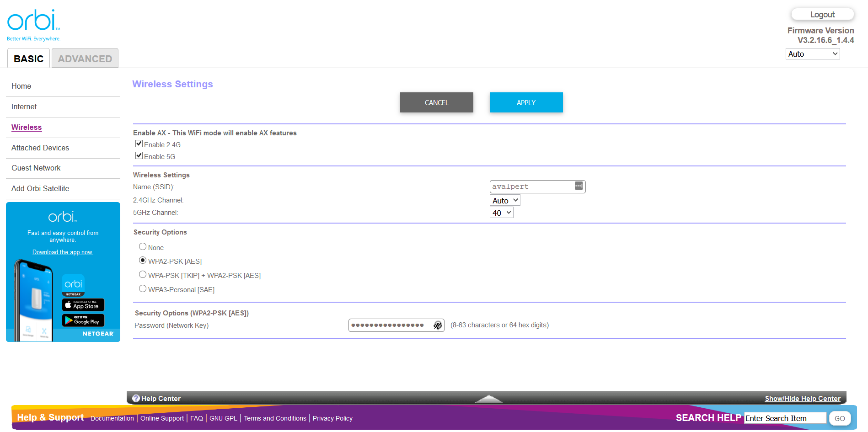Click the Help Center question mark icon
The width and height of the screenshot is (868, 432).
click(136, 399)
